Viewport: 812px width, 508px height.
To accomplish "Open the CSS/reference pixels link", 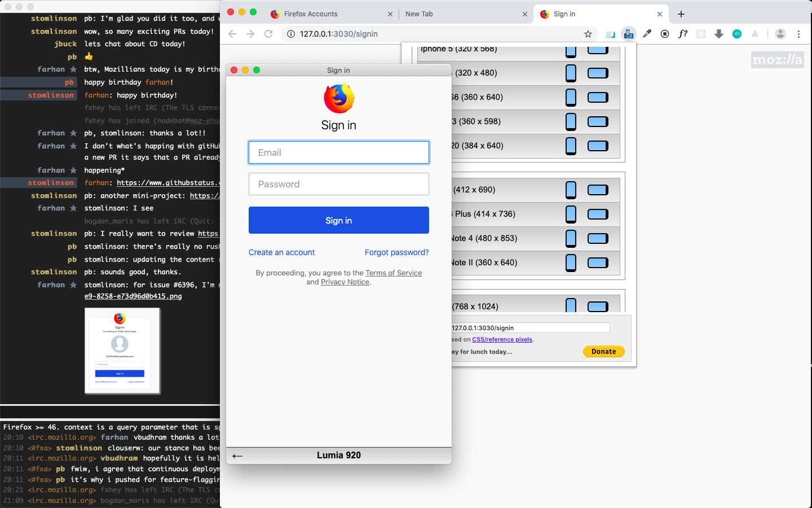I will click(502, 339).
